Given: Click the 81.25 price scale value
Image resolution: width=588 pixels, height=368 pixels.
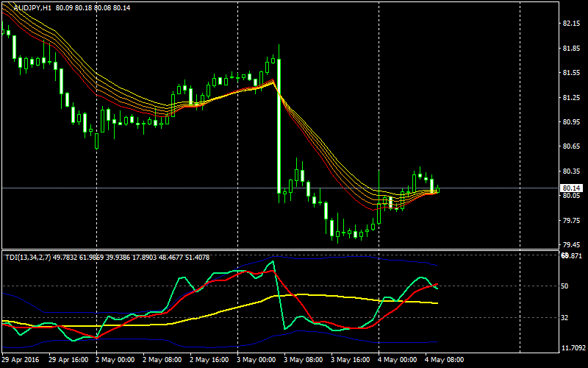Looking at the screenshot, I should [x=570, y=97].
